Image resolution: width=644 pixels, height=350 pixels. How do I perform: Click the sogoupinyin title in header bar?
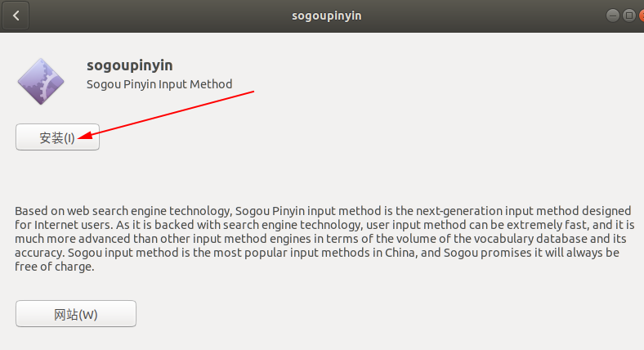[327, 16]
